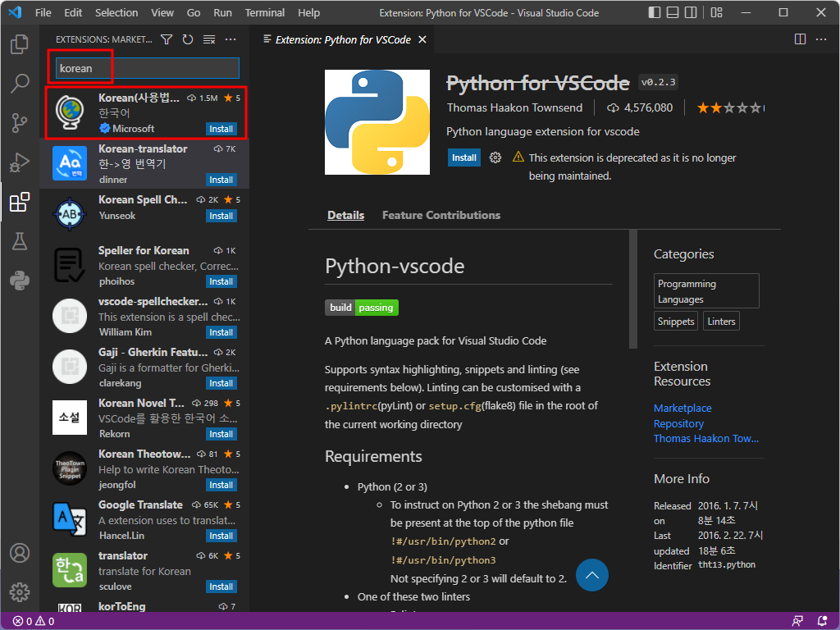This screenshot has height=630, width=840.
Task: Install Korean Novel extension by Rekorn
Action: [x=221, y=434]
